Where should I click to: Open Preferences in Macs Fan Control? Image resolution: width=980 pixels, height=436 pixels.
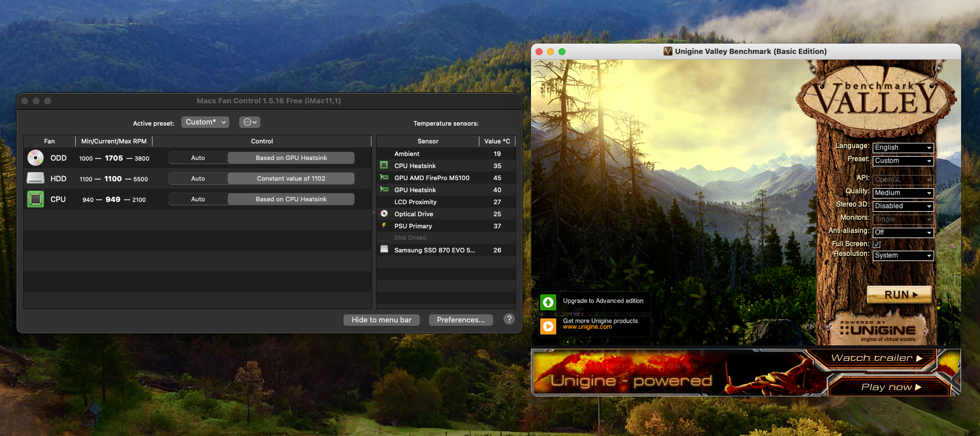tap(461, 320)
